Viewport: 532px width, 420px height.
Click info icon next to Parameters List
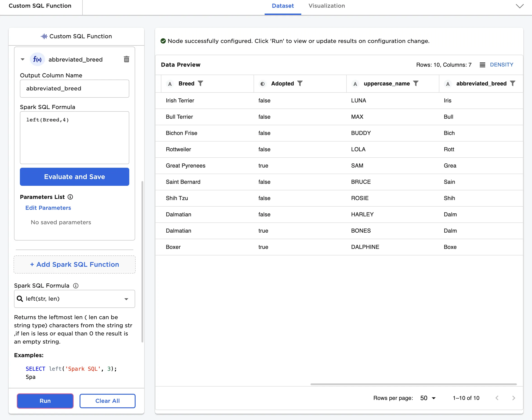(x=70, y=197)
